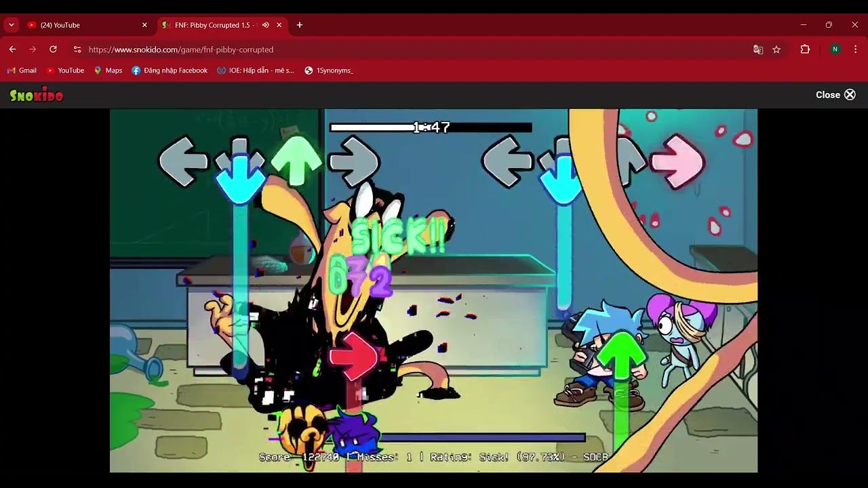868x488 pixels.
Task: Open Đăng nhập Facebook bookmark
Action: (170, 70)
